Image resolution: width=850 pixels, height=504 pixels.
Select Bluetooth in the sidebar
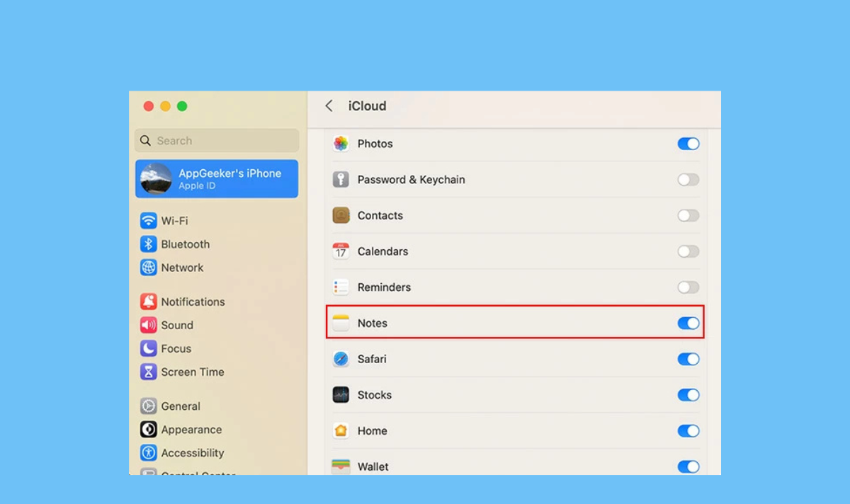point(185,244)
